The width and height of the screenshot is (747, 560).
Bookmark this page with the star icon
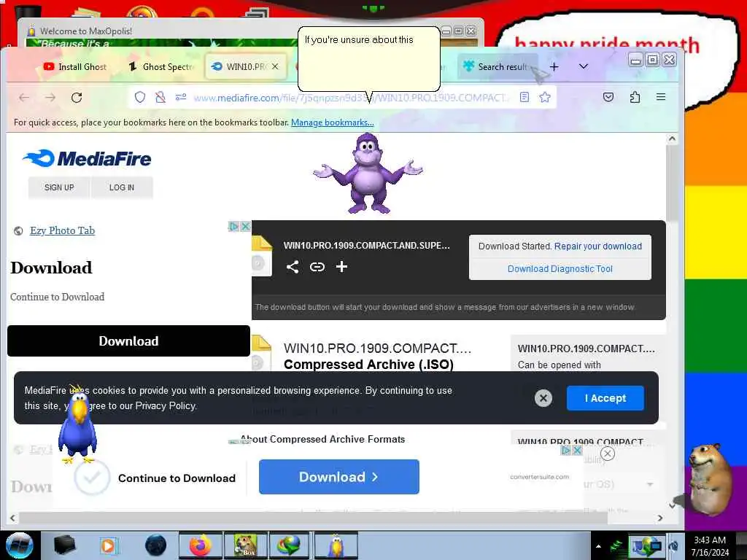(x=545, y=97)
